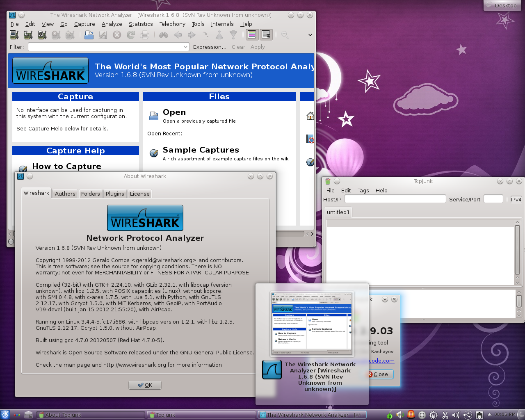The image size is (525, 420).
Task: Click the Expression... button
Action: [x=210, y=47]
